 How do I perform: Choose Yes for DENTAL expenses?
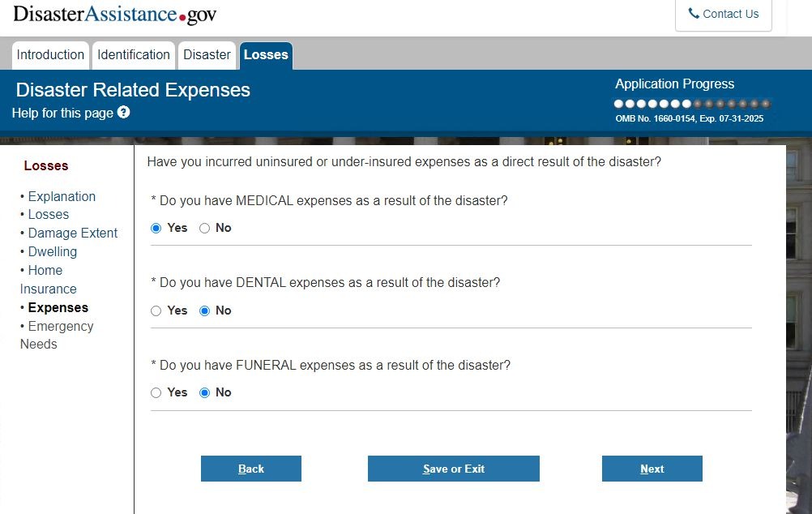click(156, 311)
